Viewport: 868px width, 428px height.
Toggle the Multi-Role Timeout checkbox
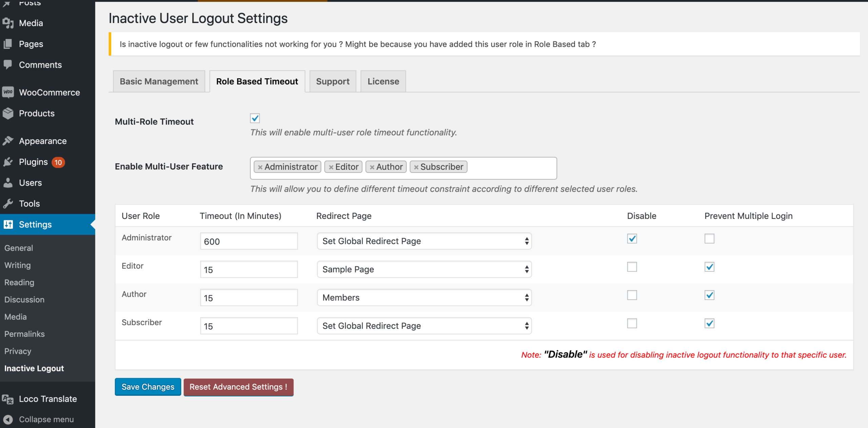255,118
